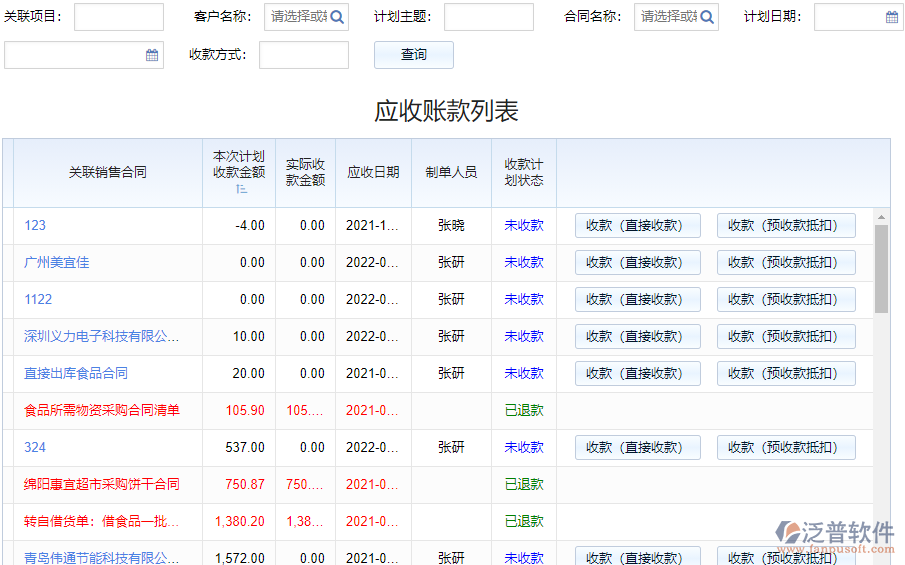
Task: Open contract link 广州美宜佳
Action: 57,263
